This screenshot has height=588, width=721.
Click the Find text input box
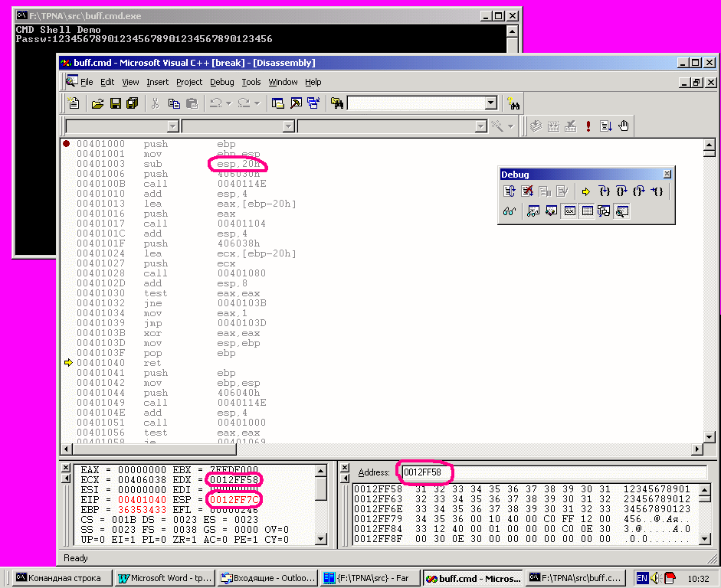[417, 103]
